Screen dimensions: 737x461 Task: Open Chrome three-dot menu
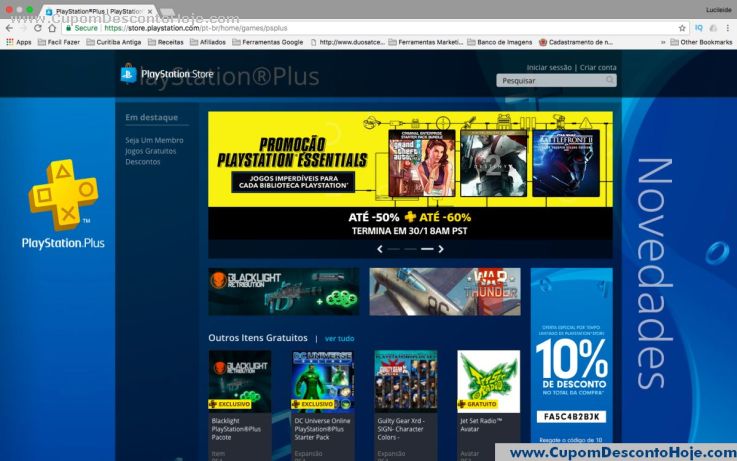[x=728, y=28]
